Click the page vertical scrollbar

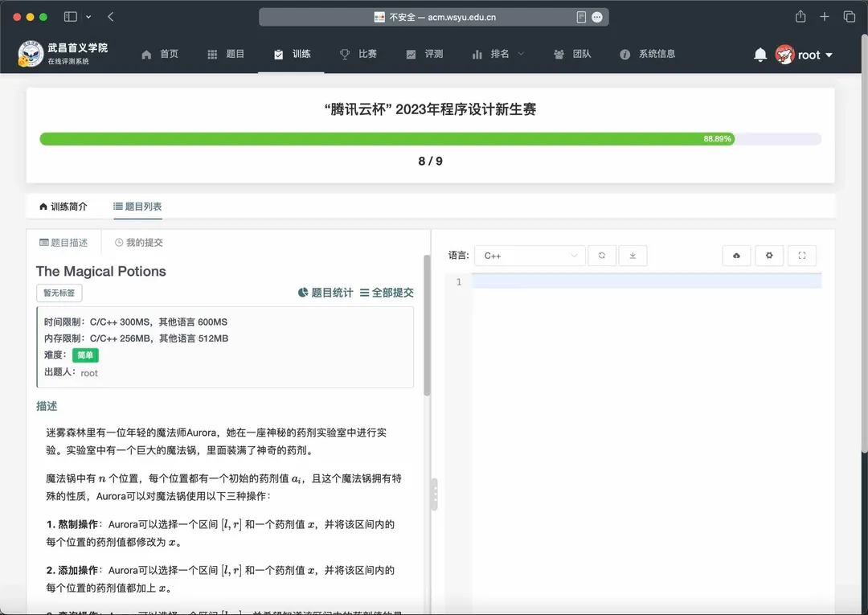coord(865,244)
